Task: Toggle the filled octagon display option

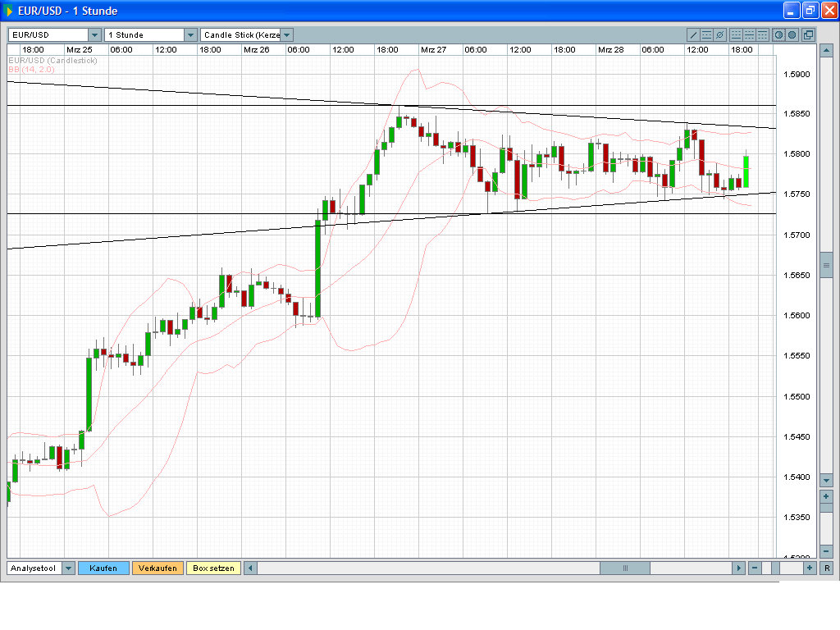Action: (x=792, y=34)
